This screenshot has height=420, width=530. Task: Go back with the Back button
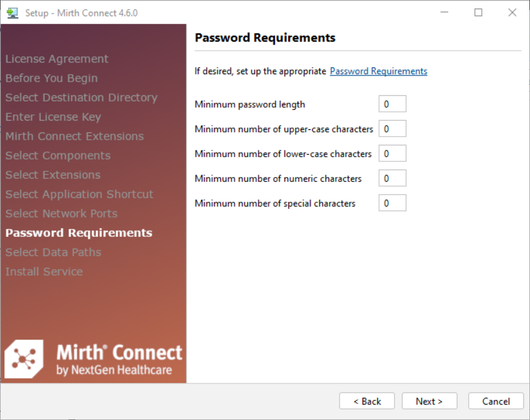coord(367,401)
